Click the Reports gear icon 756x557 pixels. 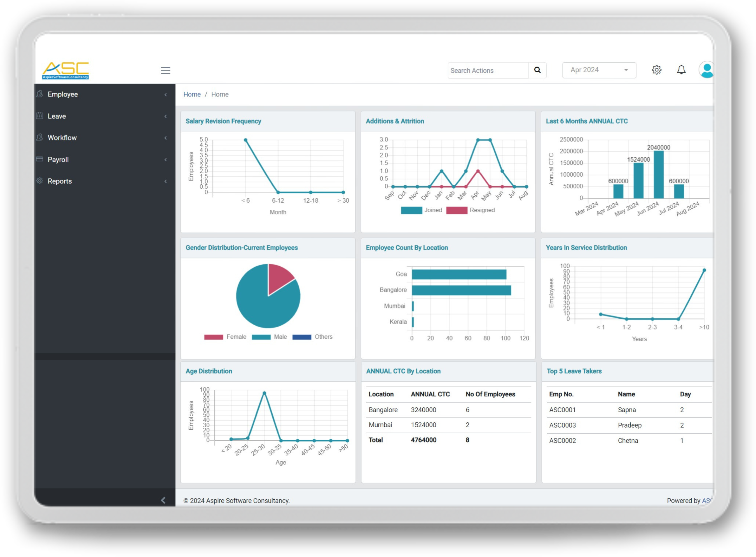[39, 181]
